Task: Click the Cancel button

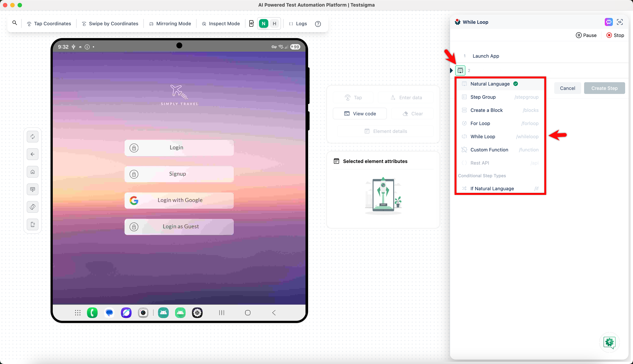Action: tap(567, 88)
